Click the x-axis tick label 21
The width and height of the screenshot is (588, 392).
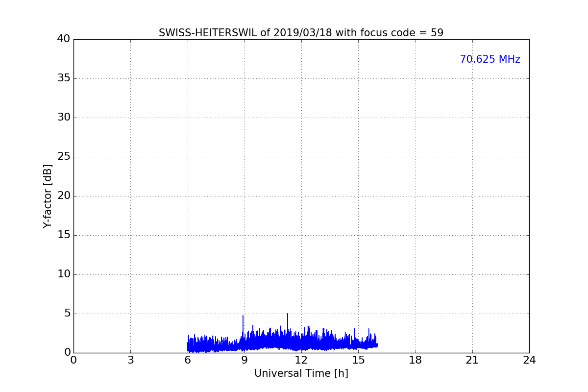click(x=472, y=360)
